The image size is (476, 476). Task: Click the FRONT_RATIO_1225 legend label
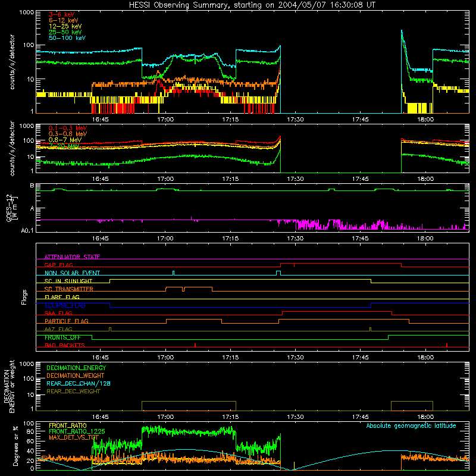pyautogui.click(x=77, y=431)
